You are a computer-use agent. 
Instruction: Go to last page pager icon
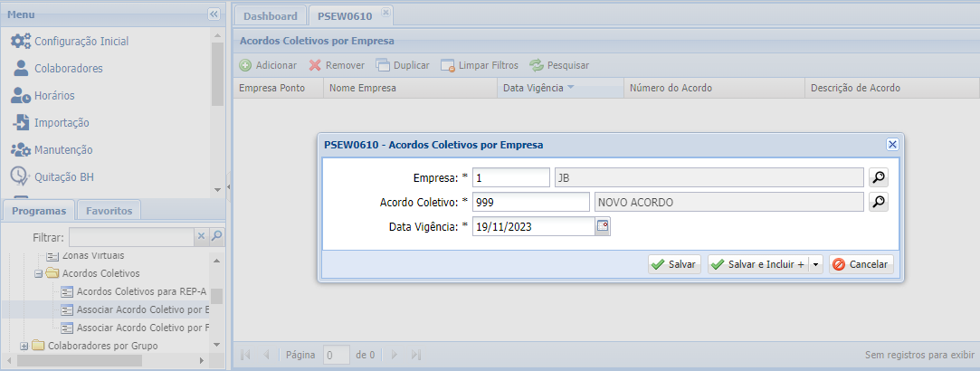pyautogui.click(x=416, y=355)
